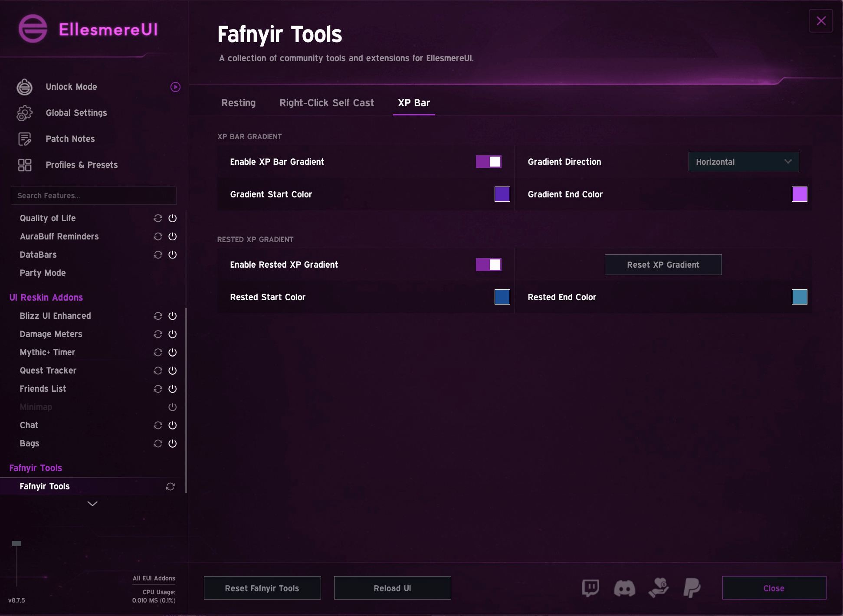843x616 pixels.
Task: Click the Unlock Mode sidebar icon
Action: (x=25, y=87)
